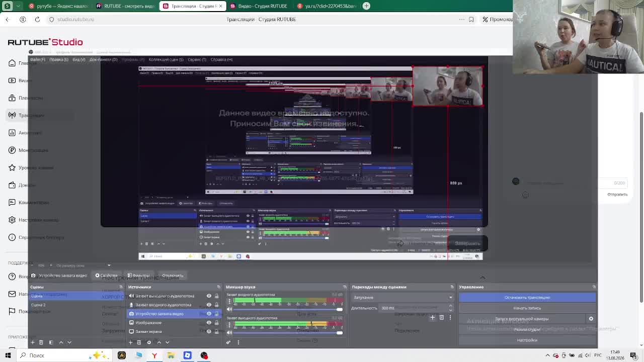Open audio mixer three-dot menu at panel bottom
The height and width of the screenshot is (362, 644).
point(238,342)
